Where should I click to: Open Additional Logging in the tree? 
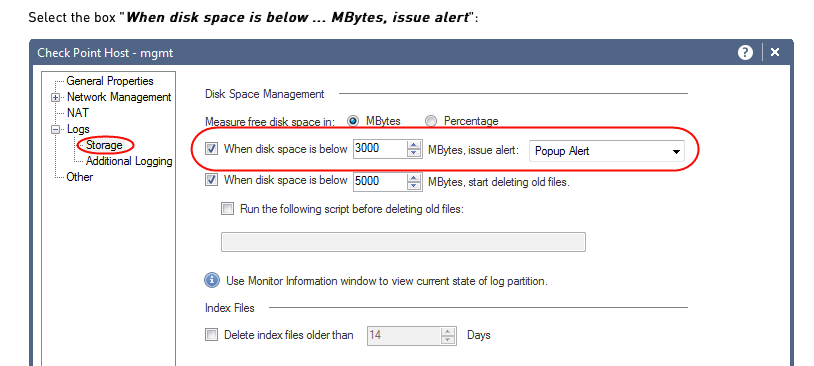[129, 161]
